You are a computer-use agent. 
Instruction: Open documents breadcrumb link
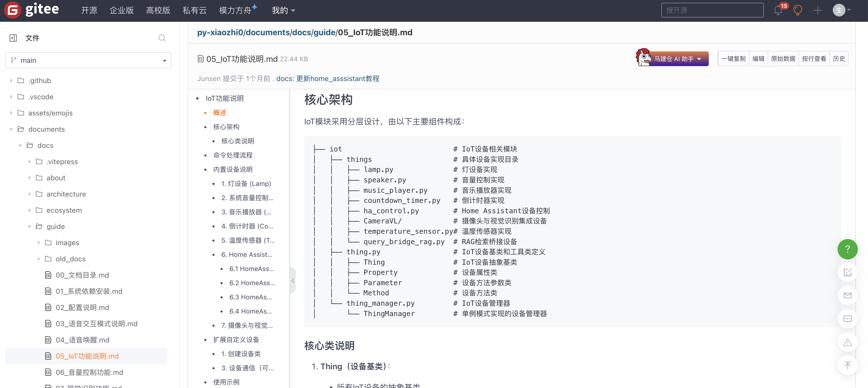point(267,32)
